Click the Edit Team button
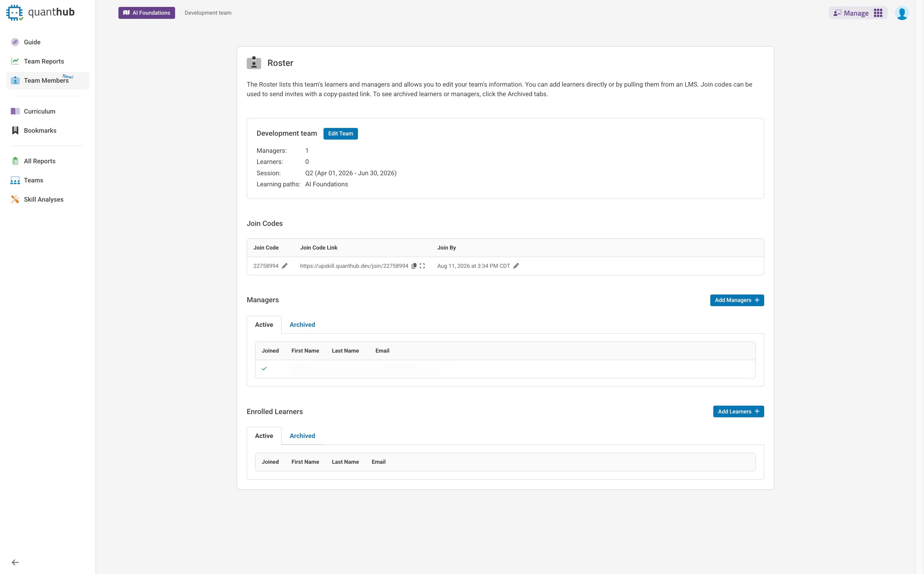The image size is (924, 574). pyautogui.click(x=340, y=134)
